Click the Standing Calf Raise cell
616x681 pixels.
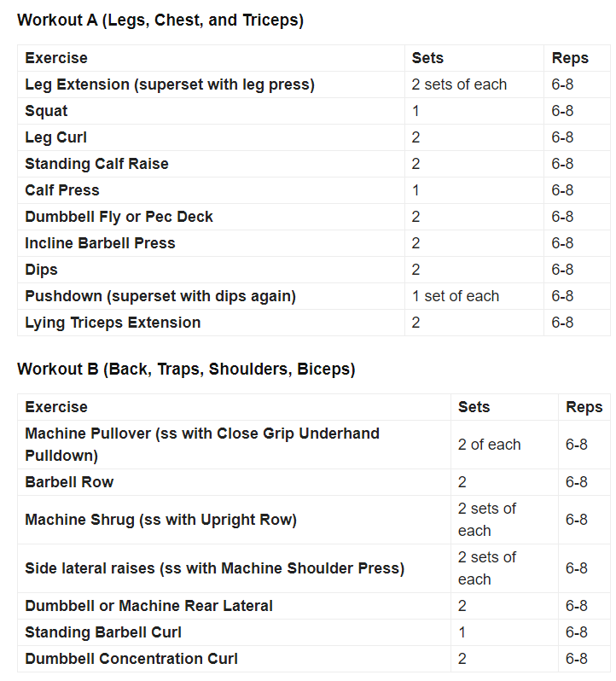coord(96,164)
